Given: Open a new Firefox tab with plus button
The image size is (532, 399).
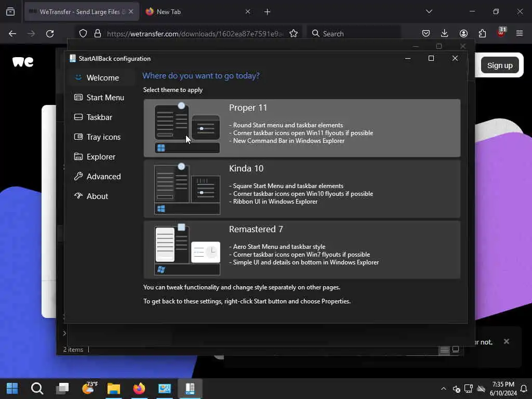Looking at the screenshot, I should coord(268,12).
